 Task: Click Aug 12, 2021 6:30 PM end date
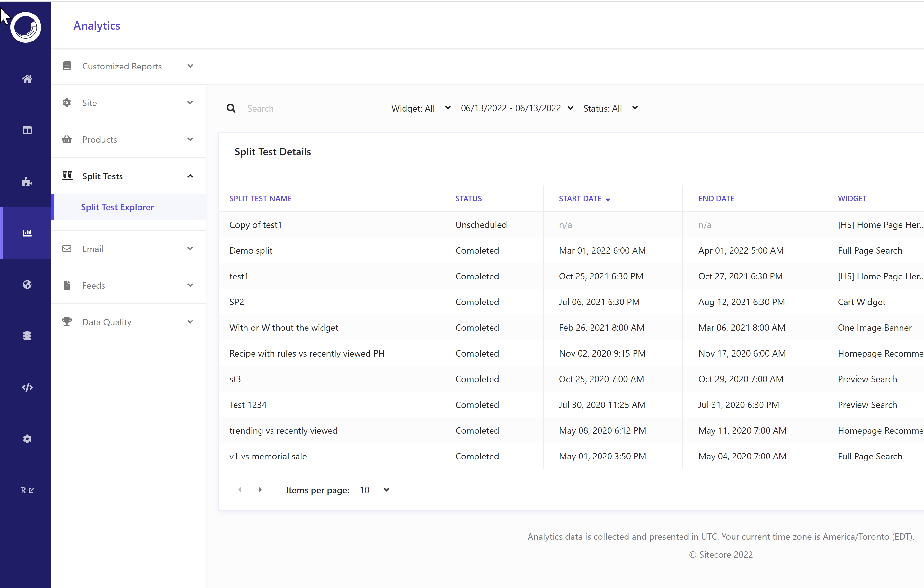(741, 302)
